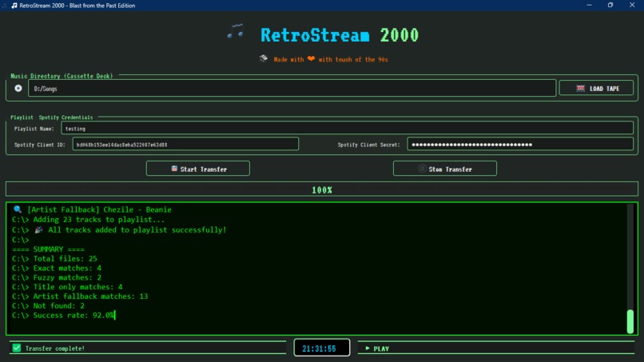
Task: Click the log panel vertical scrollbar thumb
Action: tap(630, 321)
